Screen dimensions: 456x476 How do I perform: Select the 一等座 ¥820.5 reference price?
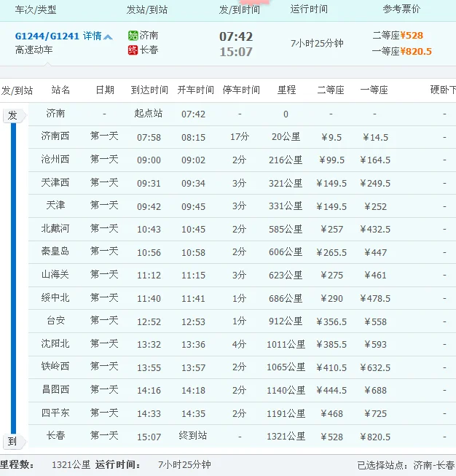(x=401, y=51)
